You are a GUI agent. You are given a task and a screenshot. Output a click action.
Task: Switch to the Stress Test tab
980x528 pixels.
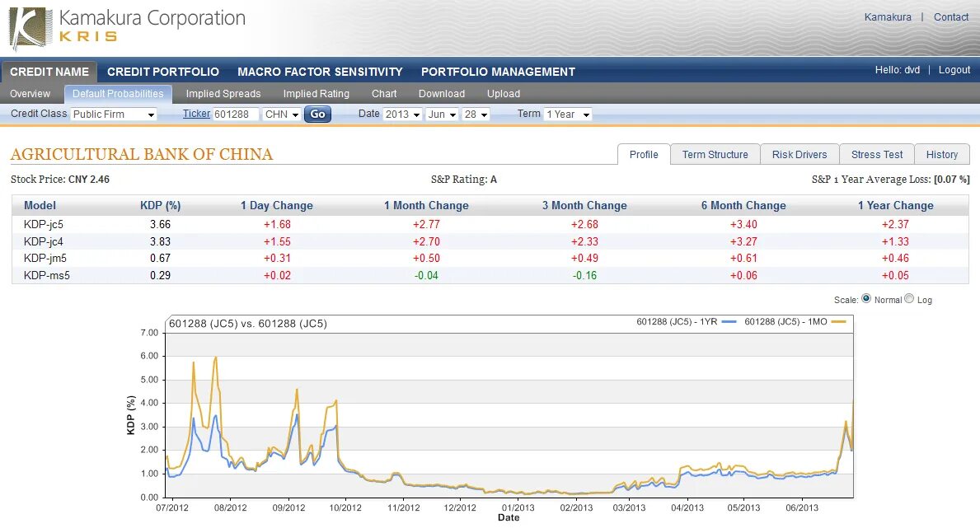point(877,154)
